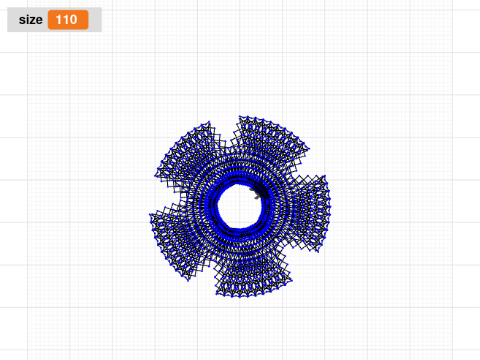Click the blank white margin right of the grid
Viewport: 480px width, 360px height.
pyautogui.click(x=467, y=180)
